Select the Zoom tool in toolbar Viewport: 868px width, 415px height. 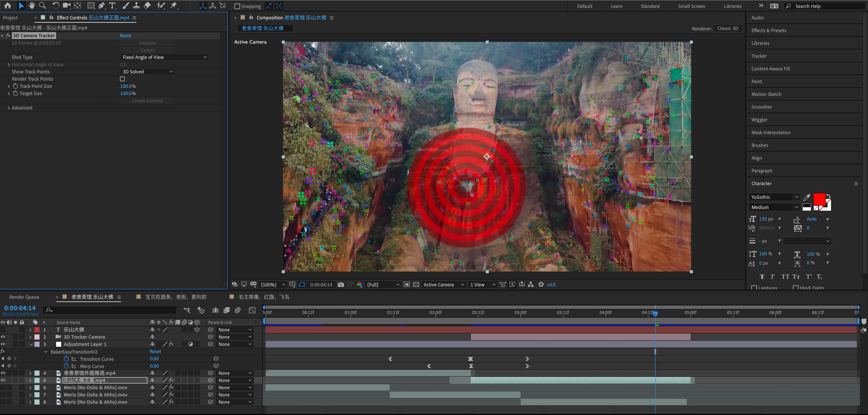pos(42,5)
